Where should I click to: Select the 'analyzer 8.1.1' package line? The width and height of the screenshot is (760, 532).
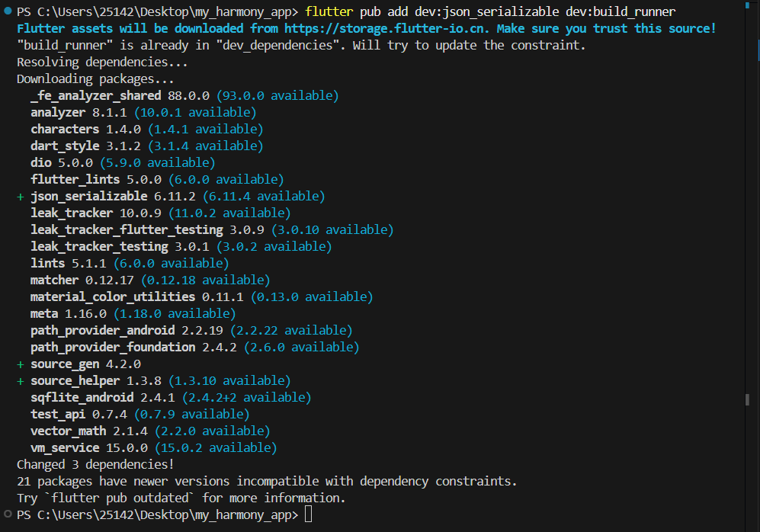[79, 112]
